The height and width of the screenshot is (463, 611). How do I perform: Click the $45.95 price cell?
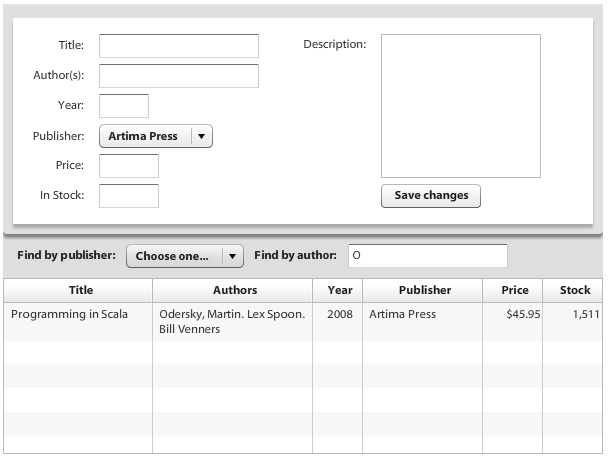coord(523,314)
